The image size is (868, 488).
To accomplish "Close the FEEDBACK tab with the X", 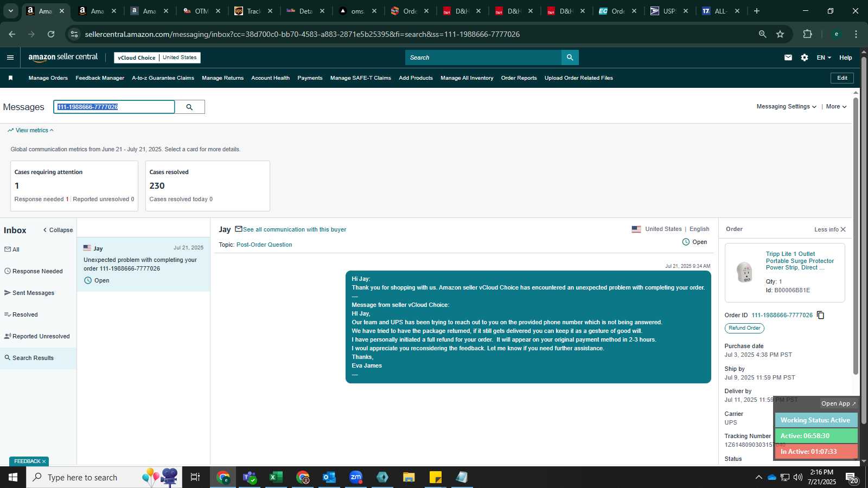I will pos(44,461).
